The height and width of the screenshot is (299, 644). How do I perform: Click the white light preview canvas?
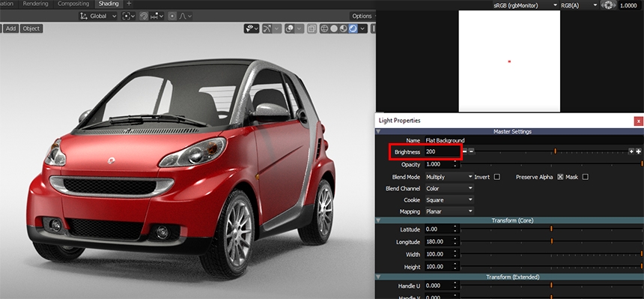pos(509,61)
